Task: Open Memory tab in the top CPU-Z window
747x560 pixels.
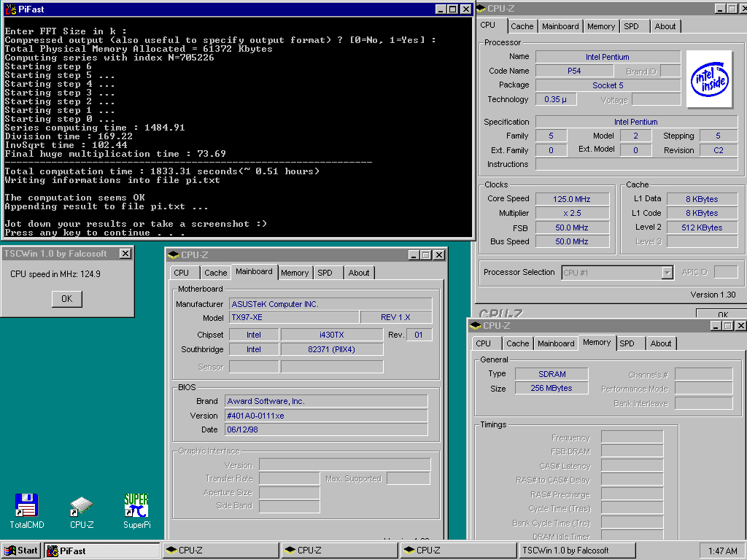Action: pyautogui.click(x=601, y=27)
